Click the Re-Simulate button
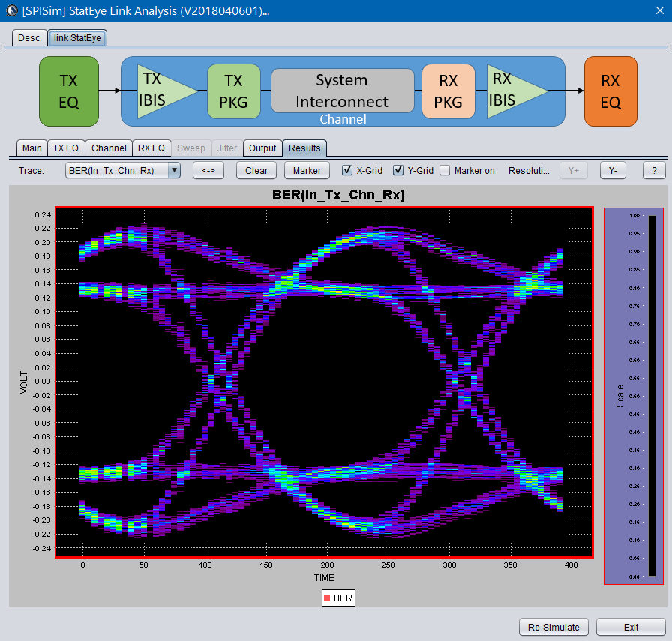The image size is (672, 641). pos(554,627)
